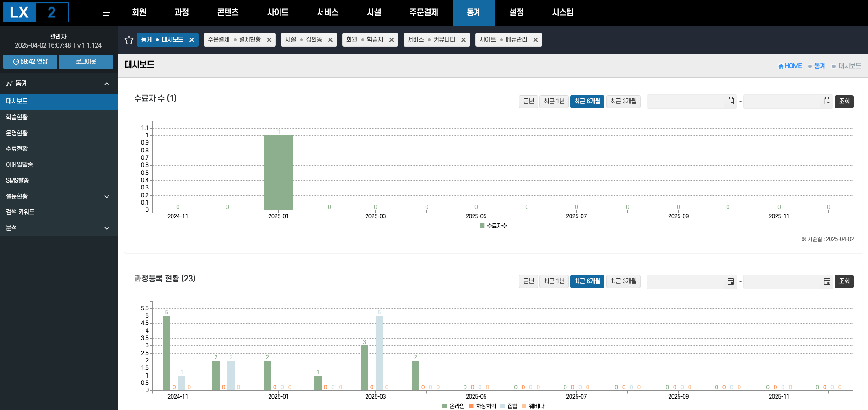Click the 로그아웃 button

[x=86, y=62]
